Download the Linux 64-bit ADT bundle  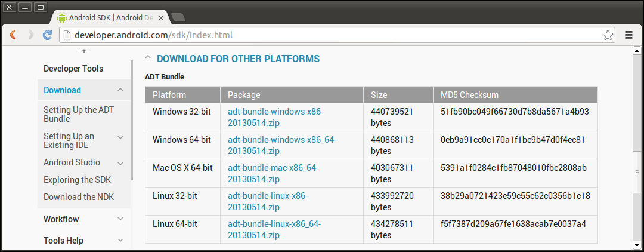(x=274, y=229)
